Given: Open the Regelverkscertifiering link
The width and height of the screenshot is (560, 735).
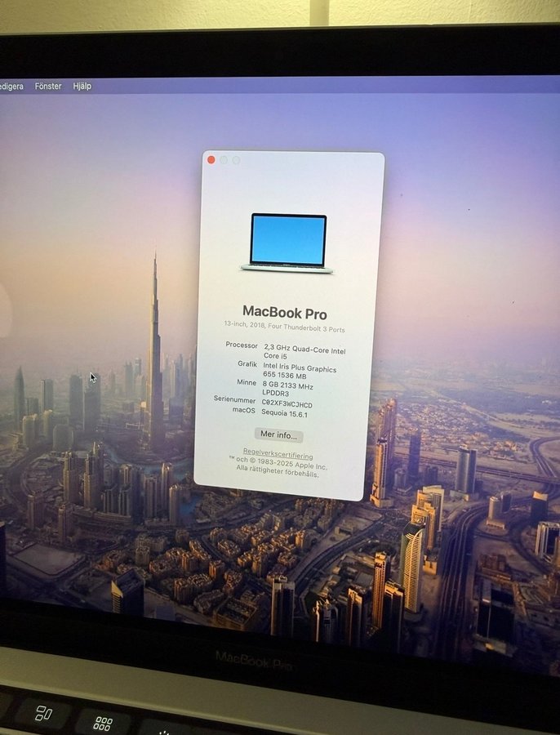Looking at the screenshot, I should click(278, 455).
